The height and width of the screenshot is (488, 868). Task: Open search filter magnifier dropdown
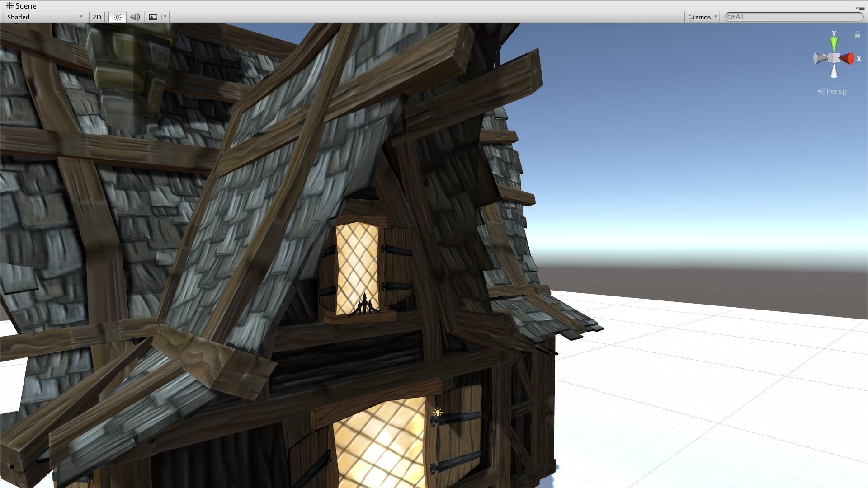pos(730,17)
